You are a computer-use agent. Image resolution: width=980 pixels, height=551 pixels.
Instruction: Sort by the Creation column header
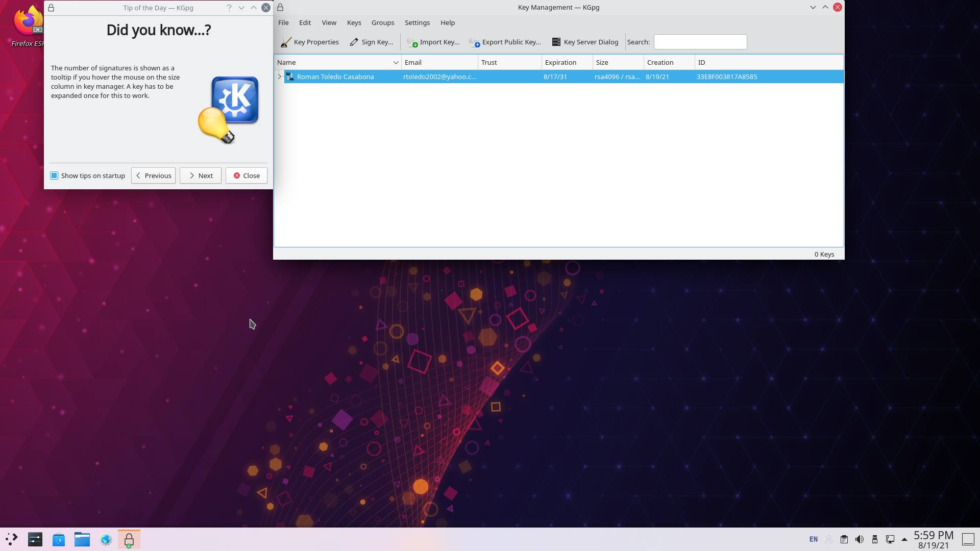pyautogui.click(x=669, y=62)
